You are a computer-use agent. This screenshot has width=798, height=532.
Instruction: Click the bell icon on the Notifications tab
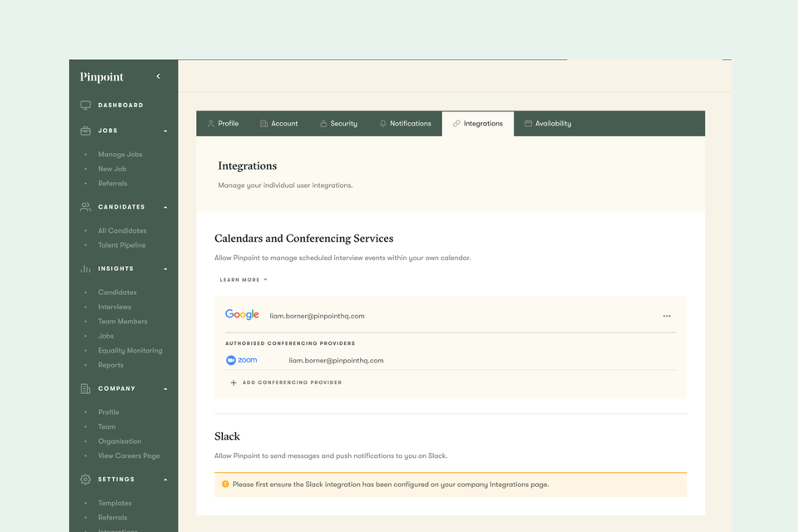382,124
